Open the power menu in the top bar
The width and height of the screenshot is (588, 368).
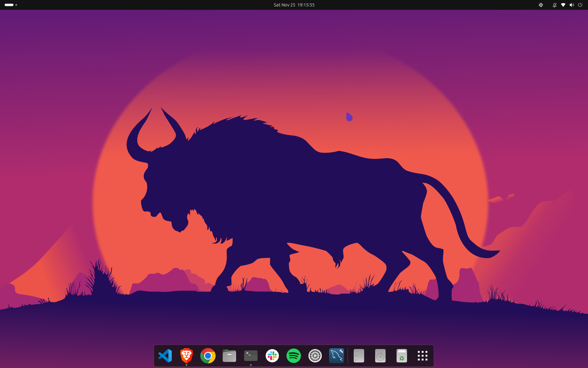pos(581,5)
